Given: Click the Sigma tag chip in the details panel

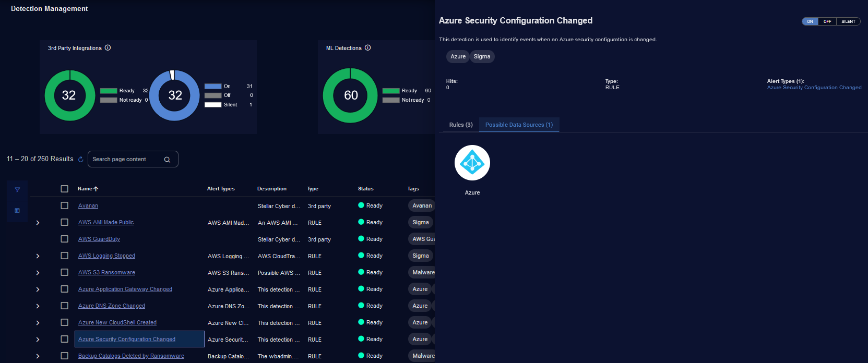Looking at the screenshot, I should pyautogui.click(x=482, y=56).
